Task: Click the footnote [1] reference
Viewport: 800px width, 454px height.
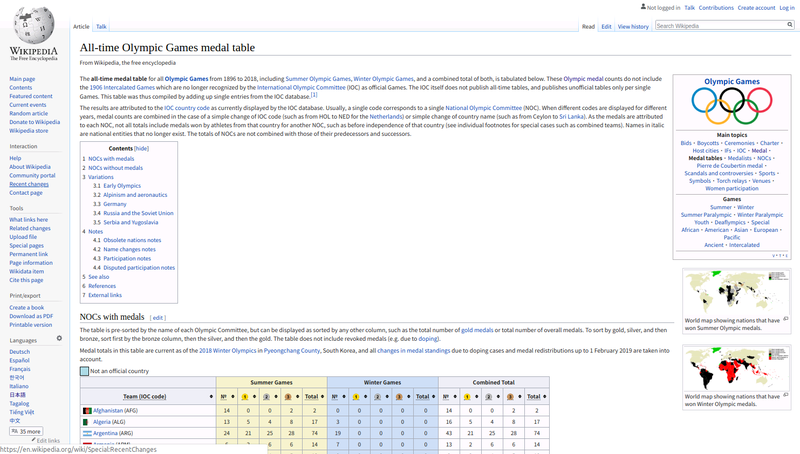Action: (x=314, y=95)
